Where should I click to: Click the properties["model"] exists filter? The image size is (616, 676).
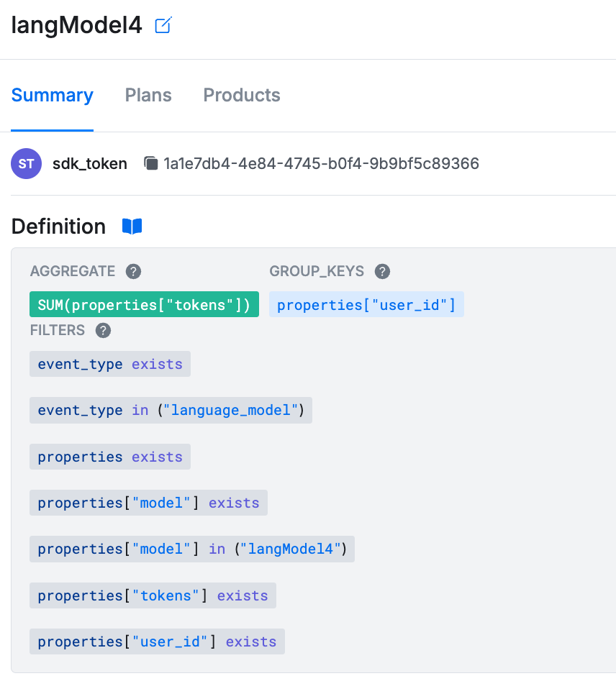click(x=148, y=503)
